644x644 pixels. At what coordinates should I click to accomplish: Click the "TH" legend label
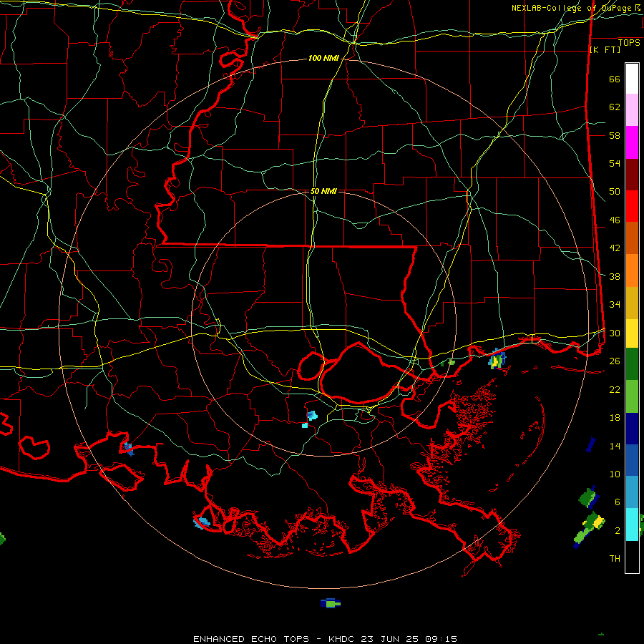pyautogui.click(x=615, y=559)
